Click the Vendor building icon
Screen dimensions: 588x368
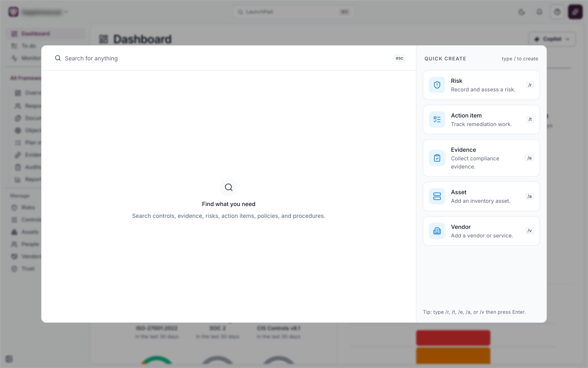pos(437,231)
